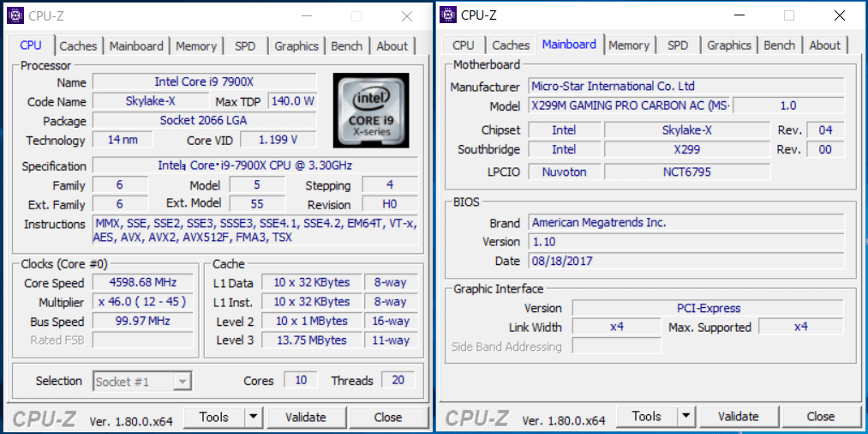
Task: Click Level 3 cache value 13.75 MBytes
Action: pyautogui.click(x=312, y=340)
